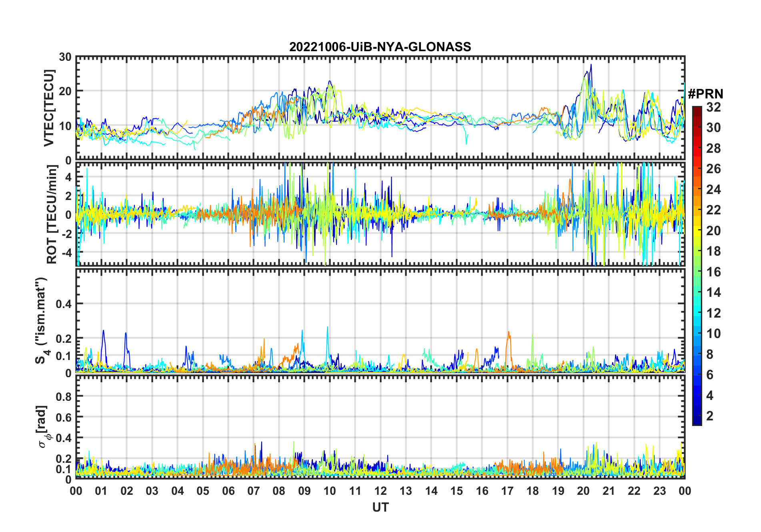Image resolution: width=761 pixels, height=532 pixels.
Task: Click the S4 axis tick label 0.4
Action: tap(64, 304)
